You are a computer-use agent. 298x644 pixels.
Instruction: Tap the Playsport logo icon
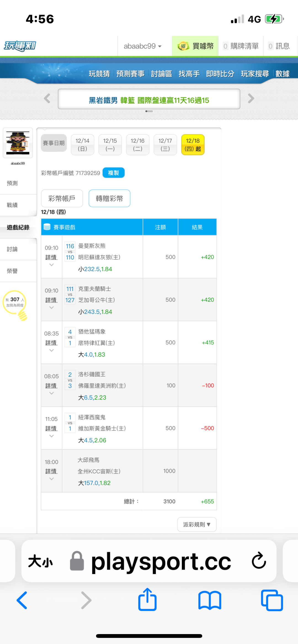[x=20, y=46]
